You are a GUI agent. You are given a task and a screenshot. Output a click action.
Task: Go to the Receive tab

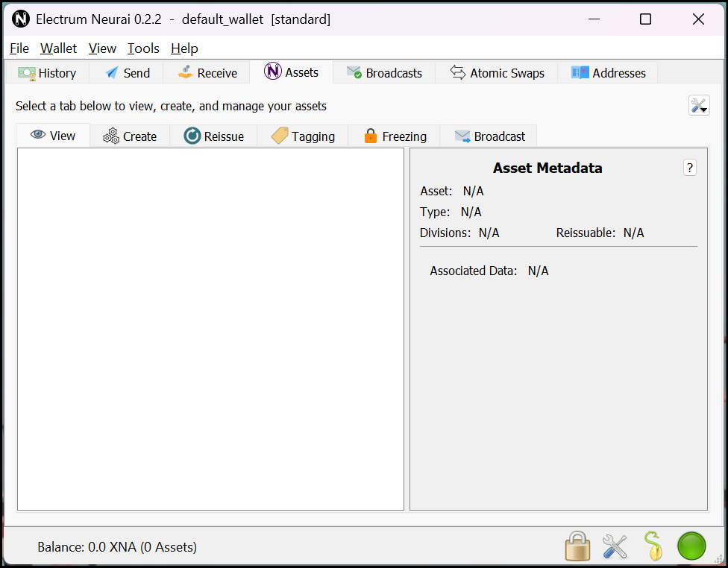[x=207, y=73]
